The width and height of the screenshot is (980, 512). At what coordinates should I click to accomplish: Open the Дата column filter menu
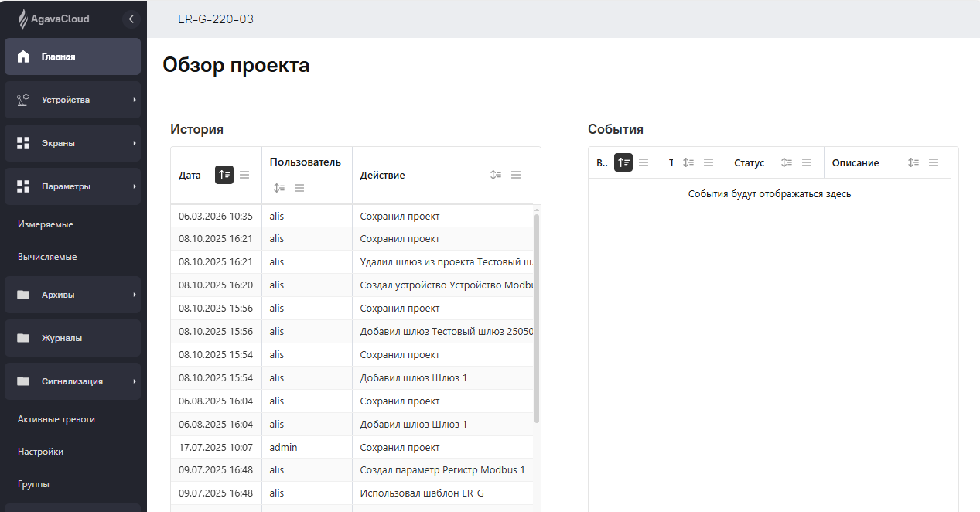[x=244, y=176]
